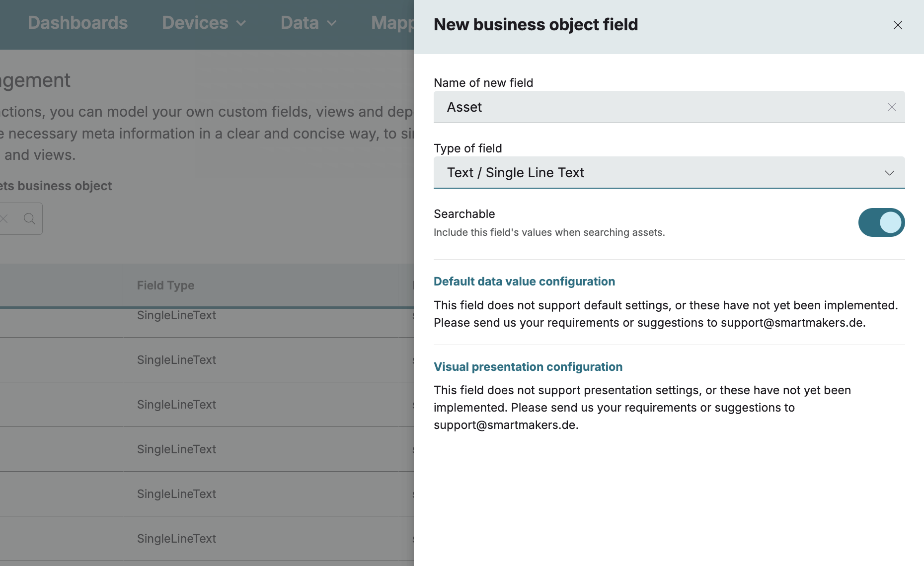Viewport: 924px width, 566px height.
Task: Click the Field Type column header
Action: pyautogui.click(x=165, y=285)
